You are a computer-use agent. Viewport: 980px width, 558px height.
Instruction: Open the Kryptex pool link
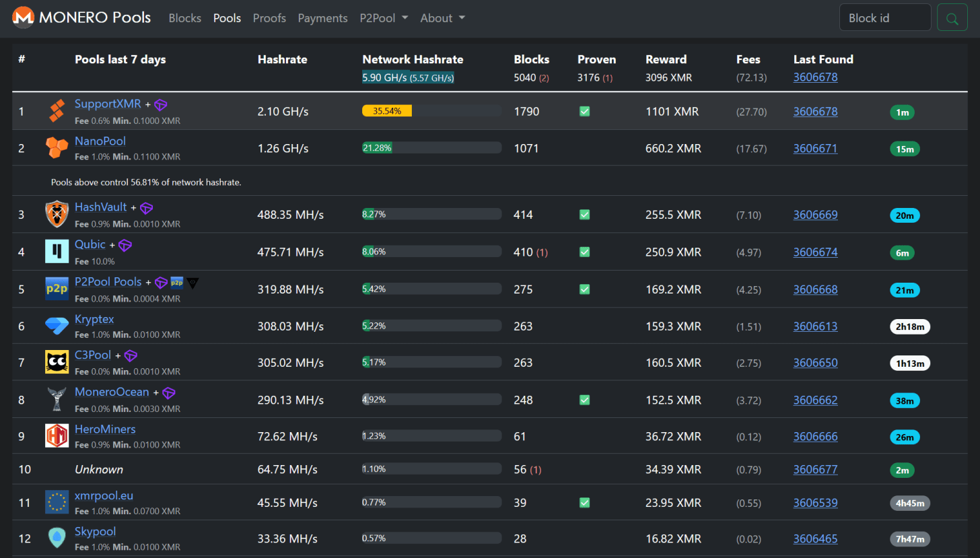point(95,318)
